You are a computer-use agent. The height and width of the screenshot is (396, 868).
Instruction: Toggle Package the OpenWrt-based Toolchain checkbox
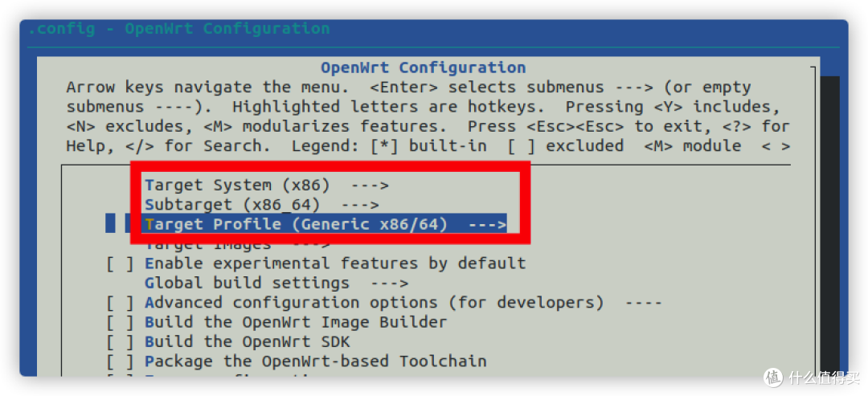tap(120, 361)
